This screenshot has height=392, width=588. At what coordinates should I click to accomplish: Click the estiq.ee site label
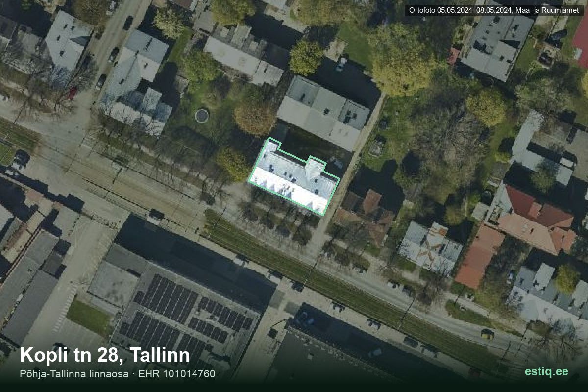point(546,371)
